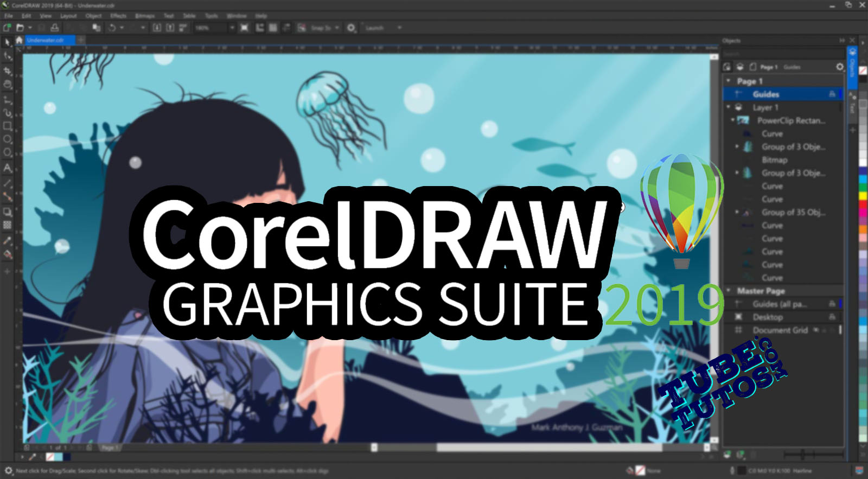Click the Import icon in toolbar

tap(157, 27)
